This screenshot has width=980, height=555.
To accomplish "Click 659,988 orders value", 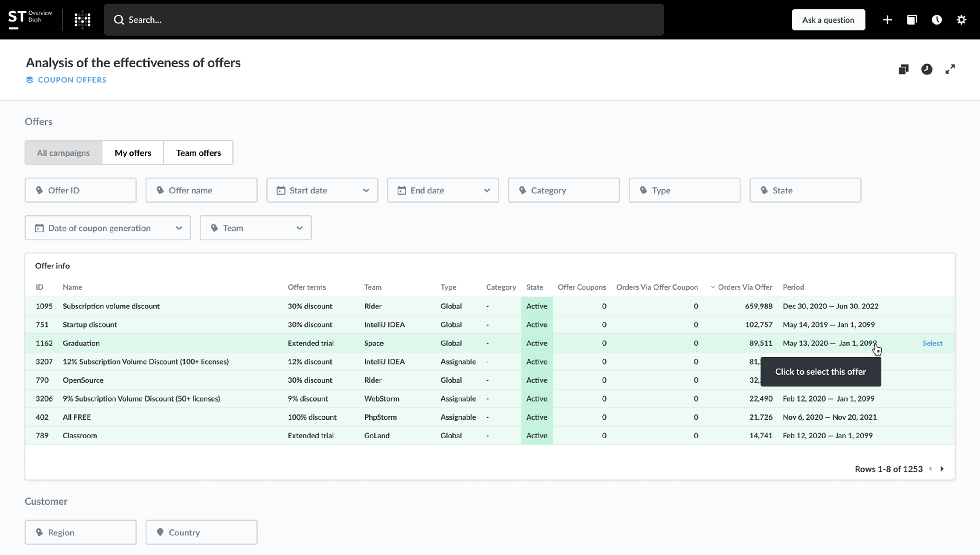I will 758,306.
